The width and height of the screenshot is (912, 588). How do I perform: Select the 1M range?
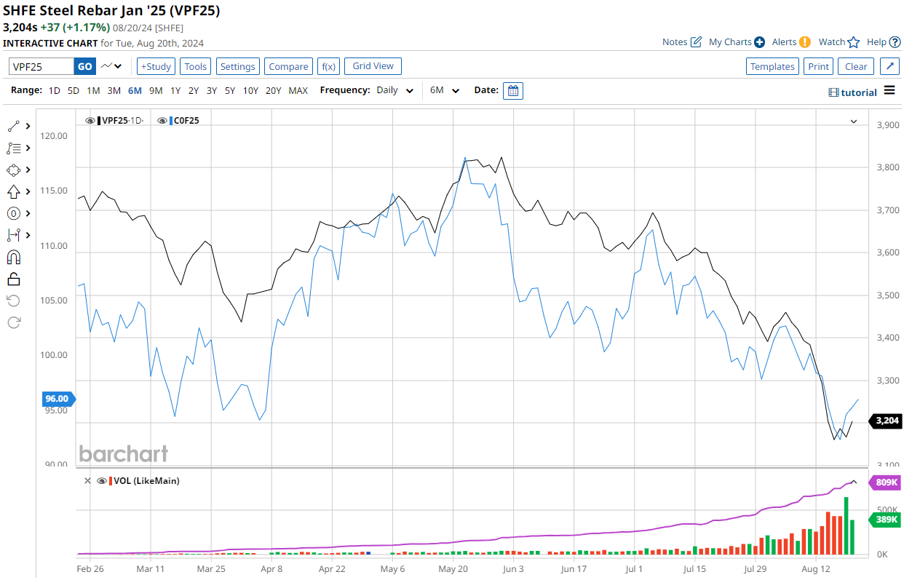click(93, 91)
